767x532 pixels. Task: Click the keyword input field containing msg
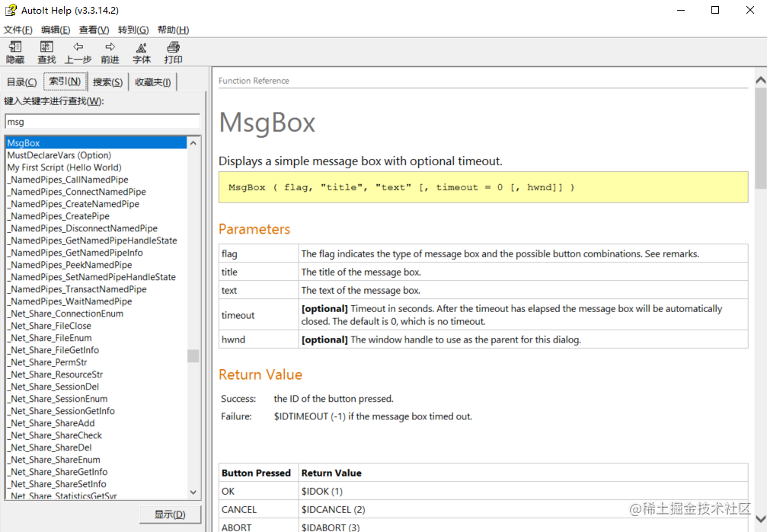(x=103, y=122)
